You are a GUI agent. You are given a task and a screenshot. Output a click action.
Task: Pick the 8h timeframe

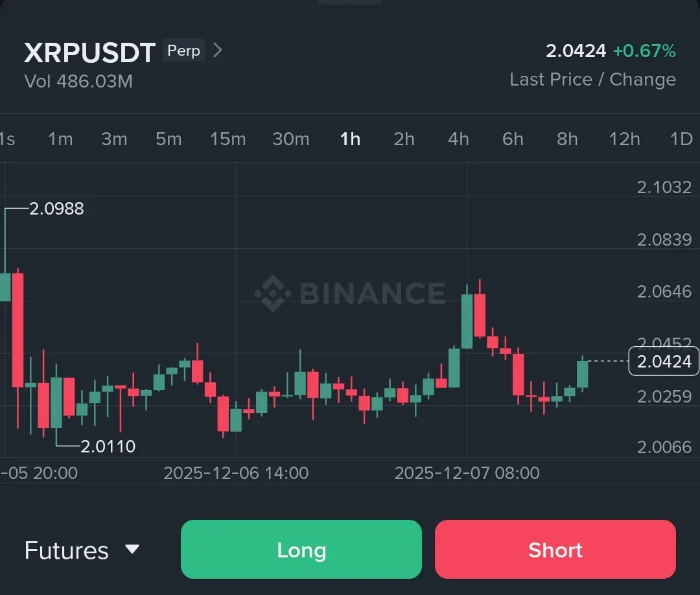(567, 139)
